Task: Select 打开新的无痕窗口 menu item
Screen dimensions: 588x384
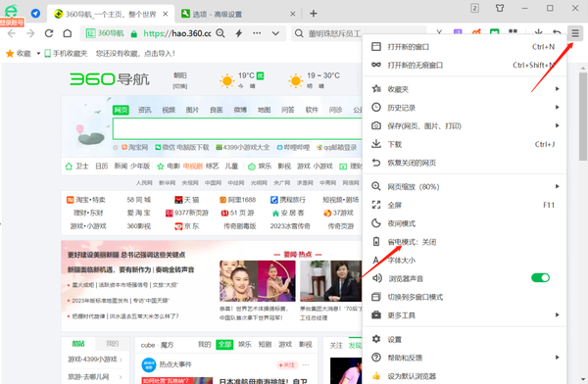Action: pyautogui.click(x=465, y=66)
